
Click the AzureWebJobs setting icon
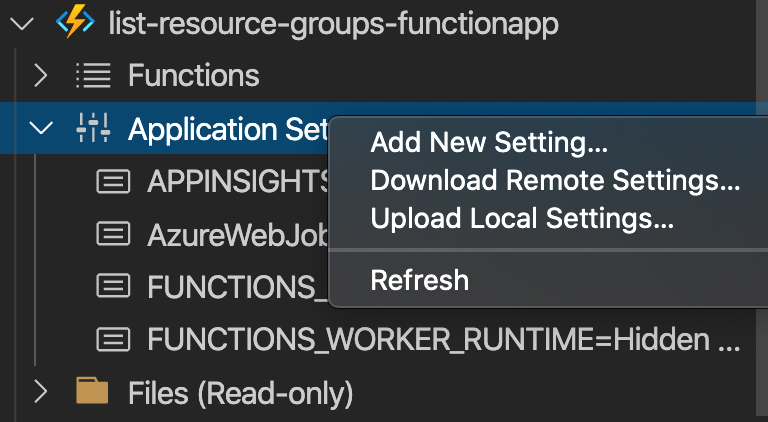pos(113,234)
